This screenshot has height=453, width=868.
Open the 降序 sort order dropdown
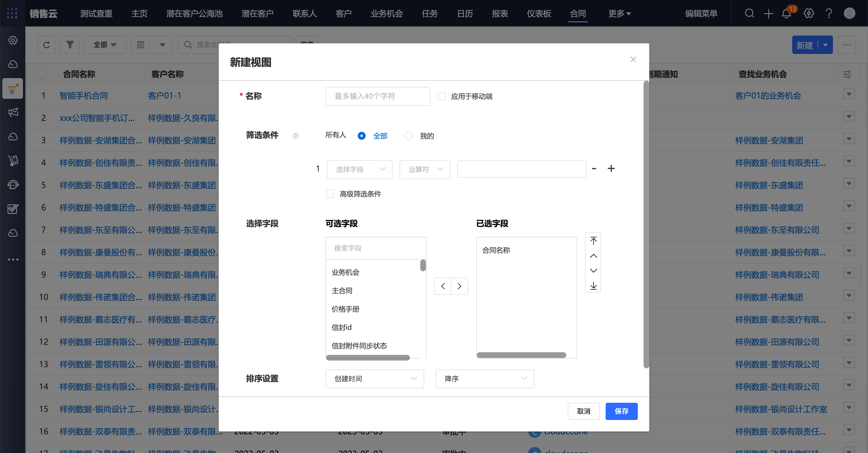point(485,379)
